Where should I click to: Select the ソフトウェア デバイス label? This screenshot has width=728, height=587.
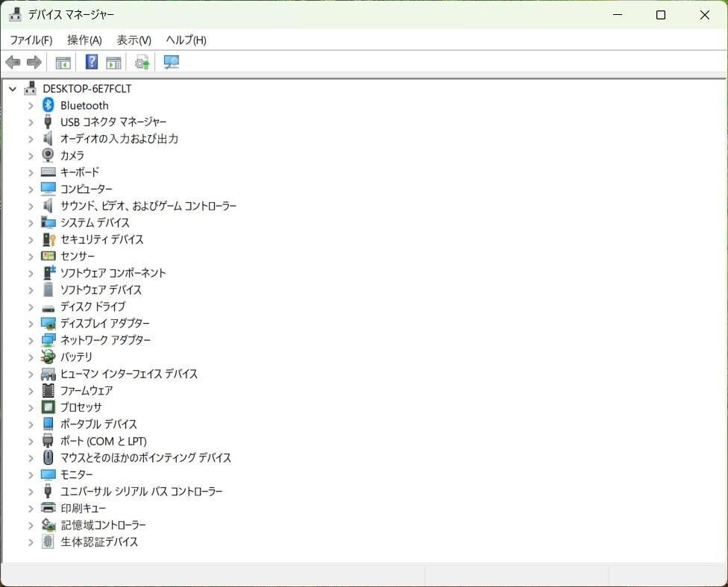click(x=101, y=290)
